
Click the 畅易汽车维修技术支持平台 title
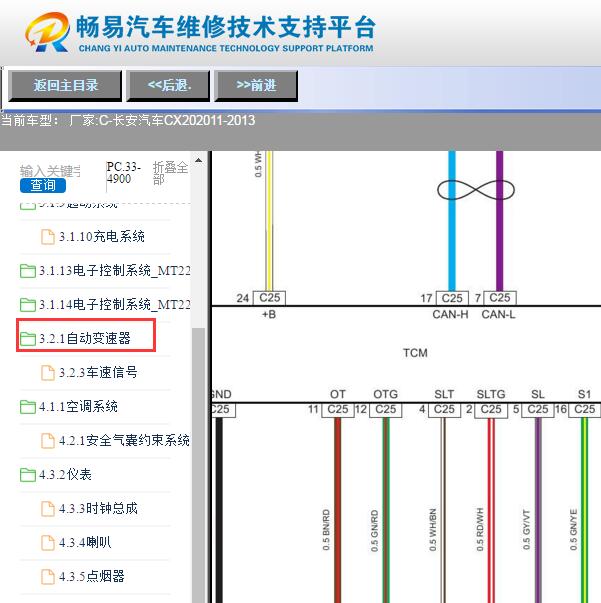226,27
